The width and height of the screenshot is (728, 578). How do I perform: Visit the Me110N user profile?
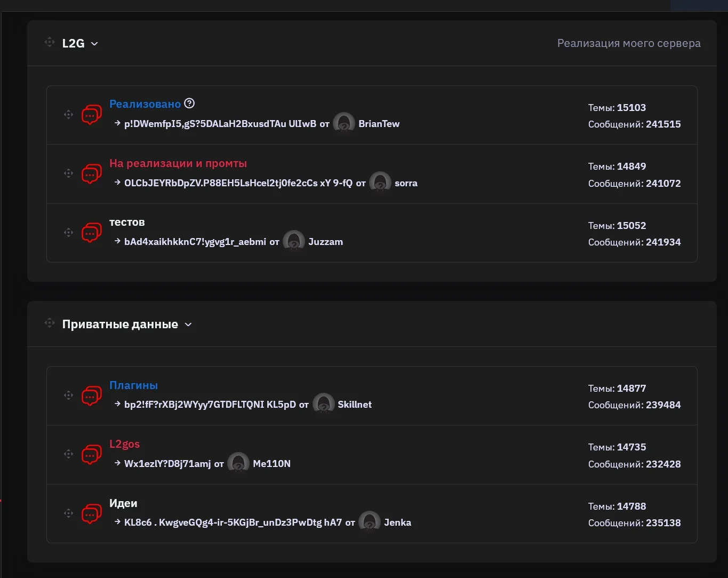coord(271,464)
